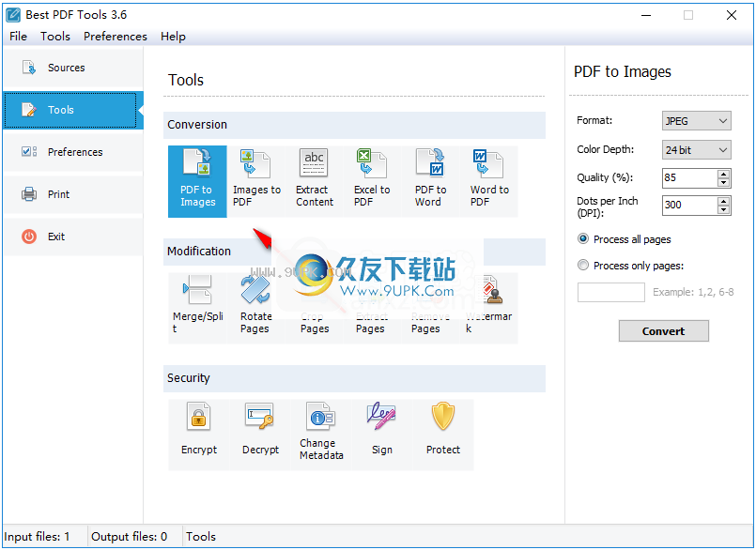
Task: Open the Tools menu
Action: point(55,37)
